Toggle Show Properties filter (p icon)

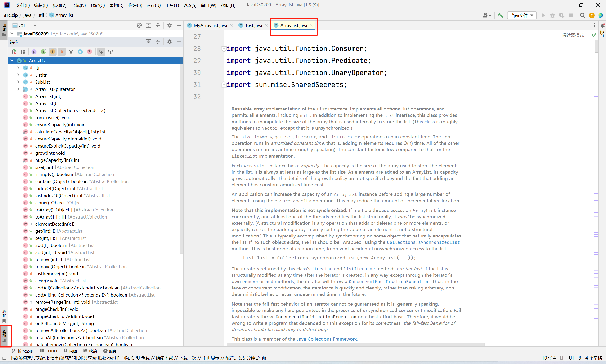coord(34,52)
